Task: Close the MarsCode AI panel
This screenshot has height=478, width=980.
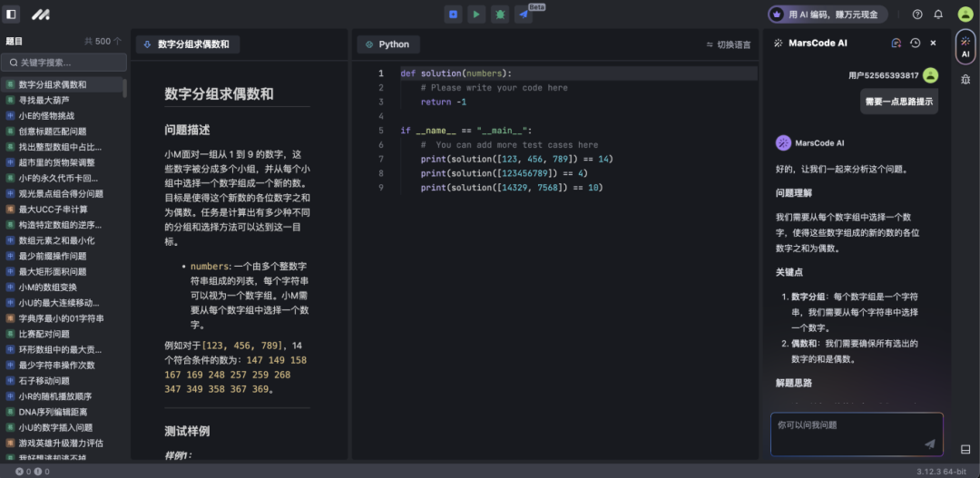Action: click(x=933, y=44)
